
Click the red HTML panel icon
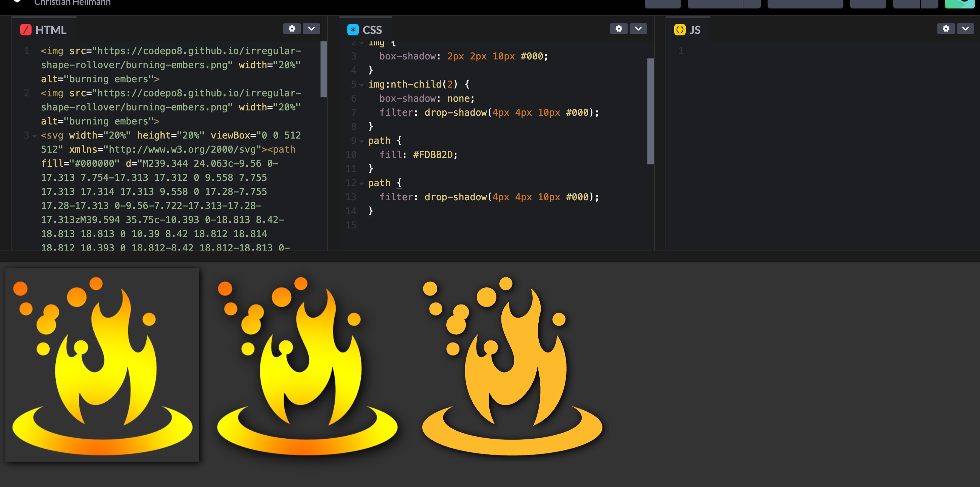pos(26,30)
